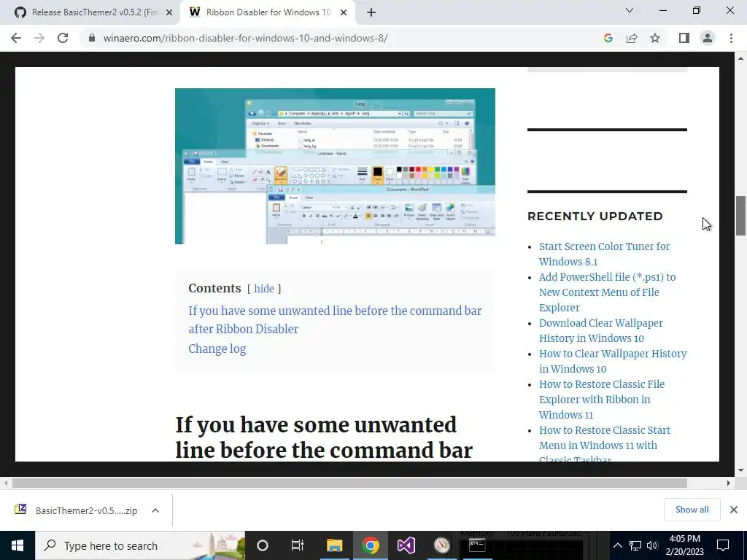Open How to Clear Wallpaper History in Windows 10
Screen dimensions: 747x560
613,361
